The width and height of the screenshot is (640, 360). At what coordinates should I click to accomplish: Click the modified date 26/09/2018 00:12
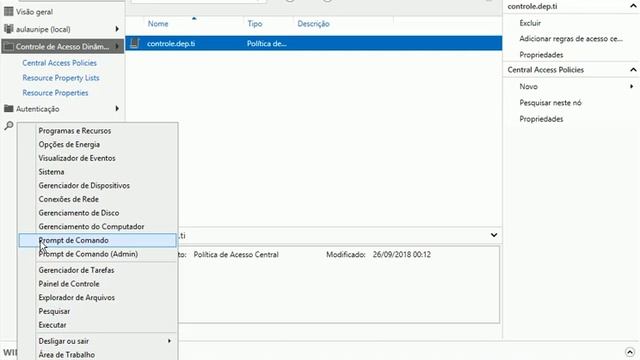tap(402, 255)
